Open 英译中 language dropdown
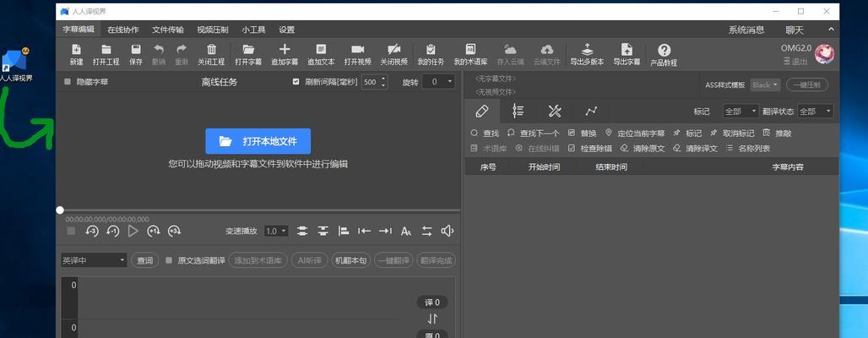This screenshot has width=868, height=338. tap(94, 260)
